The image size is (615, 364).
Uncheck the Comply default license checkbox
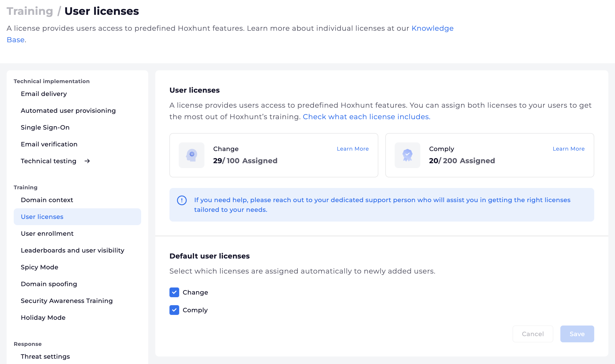[x=174, y=310]
